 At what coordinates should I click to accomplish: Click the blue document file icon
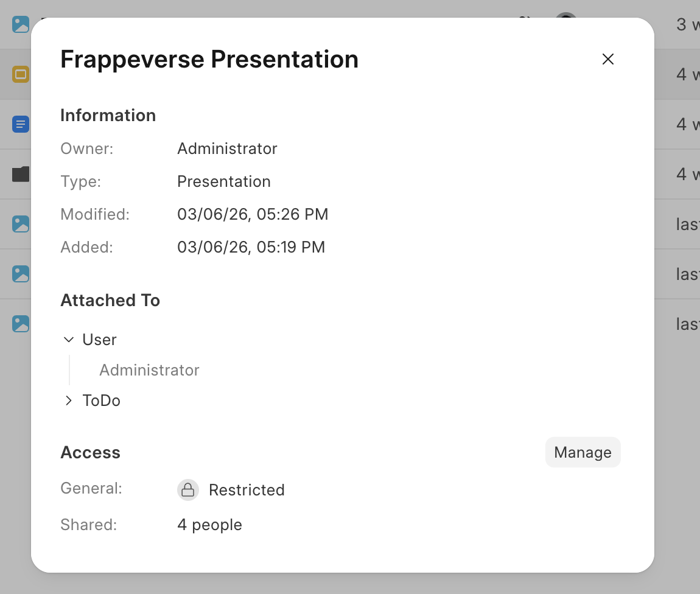21,125
